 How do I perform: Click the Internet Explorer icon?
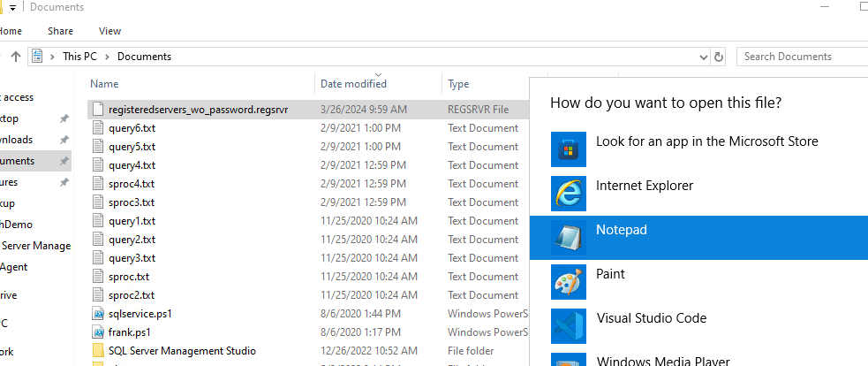click(564, 193)
